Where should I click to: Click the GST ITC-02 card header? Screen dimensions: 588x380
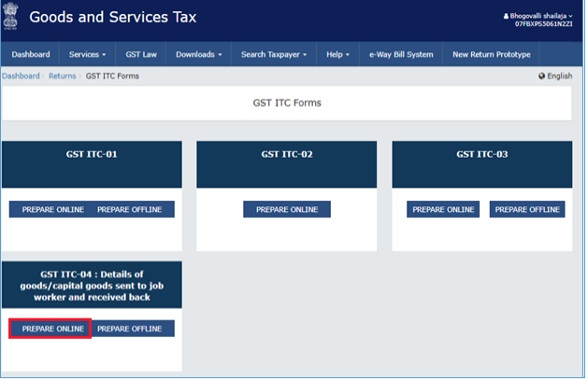(287, 164)
